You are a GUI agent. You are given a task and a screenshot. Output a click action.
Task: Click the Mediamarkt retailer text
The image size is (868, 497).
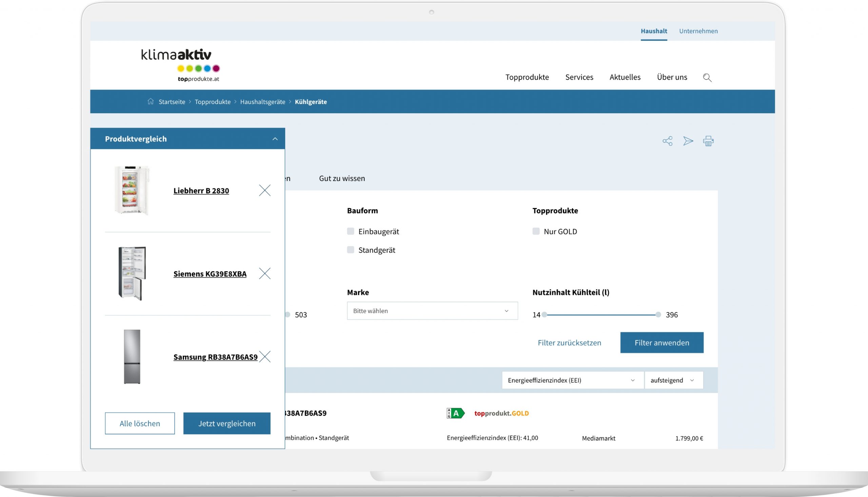598,438
